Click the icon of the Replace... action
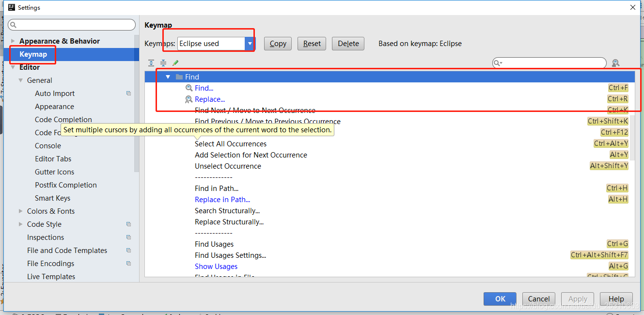 [189, 99]
